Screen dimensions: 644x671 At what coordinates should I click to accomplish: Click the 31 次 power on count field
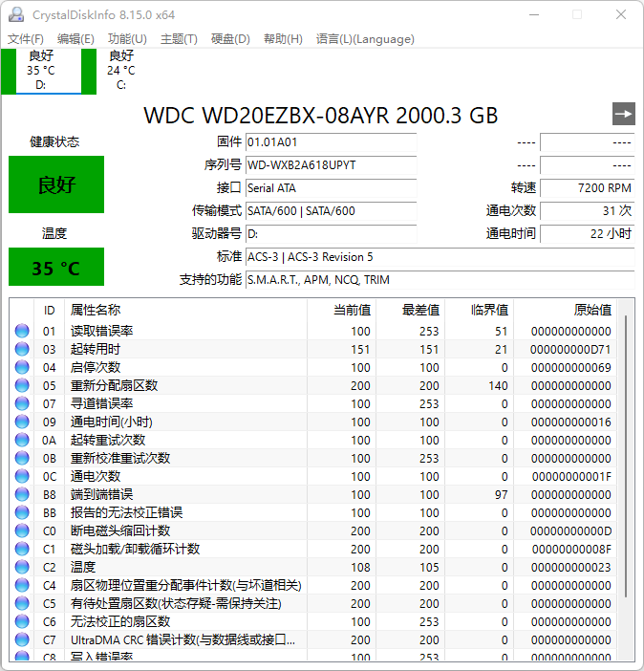587,211
